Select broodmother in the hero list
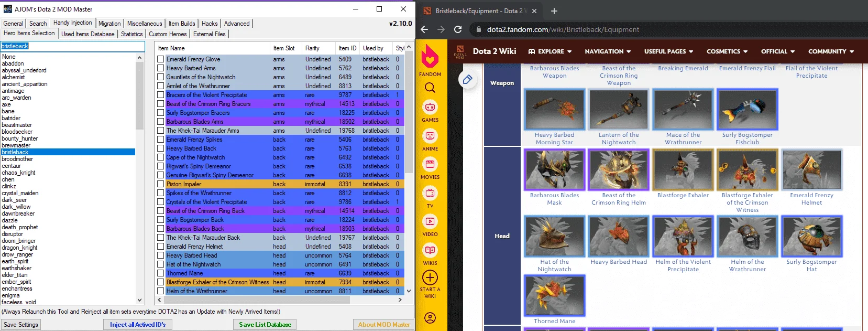The image size is (868, 331). tap(68, 159)
